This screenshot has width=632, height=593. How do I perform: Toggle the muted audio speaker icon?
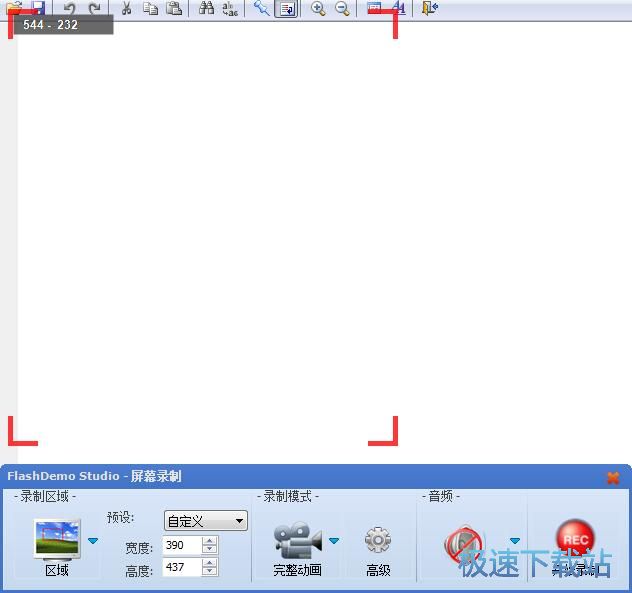(464, 543)
